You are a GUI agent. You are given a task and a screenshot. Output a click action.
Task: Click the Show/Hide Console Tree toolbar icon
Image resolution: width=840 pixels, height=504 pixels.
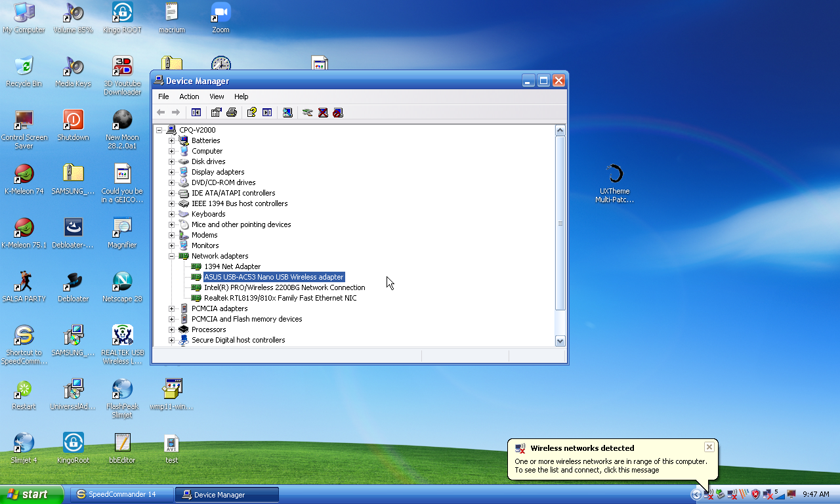(196, 112)
